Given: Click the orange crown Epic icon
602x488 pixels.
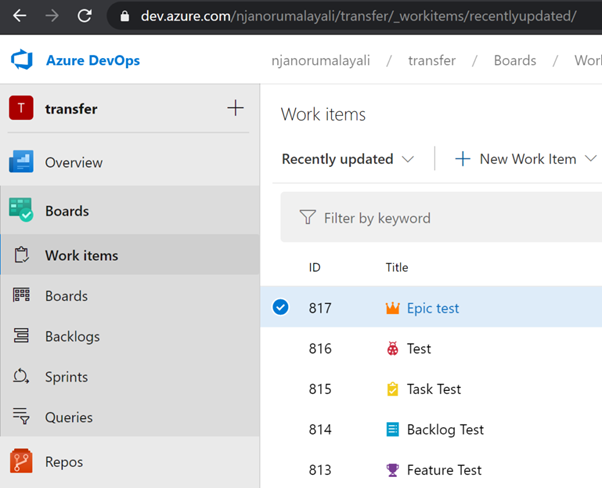Looking at the screenshot, I should pyautogui.click(x=392, y=308).
